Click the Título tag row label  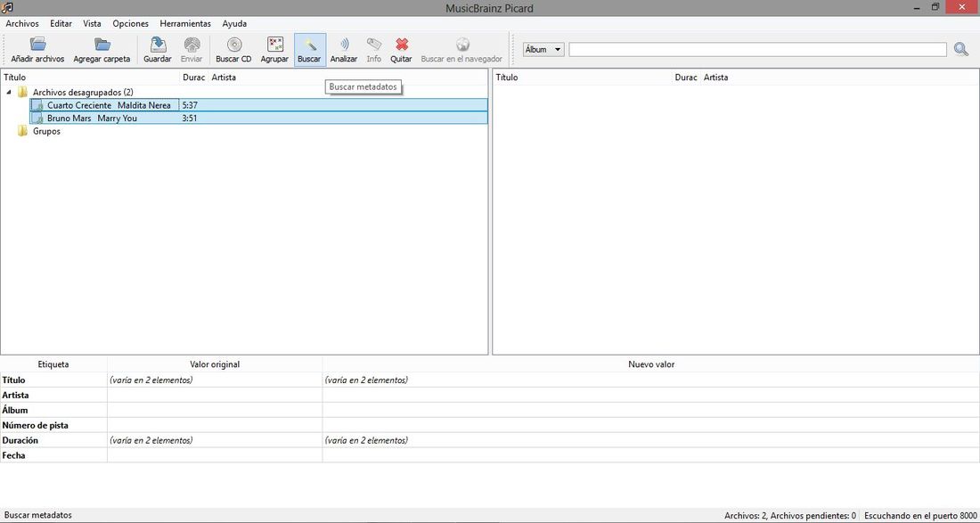(13, 380)
